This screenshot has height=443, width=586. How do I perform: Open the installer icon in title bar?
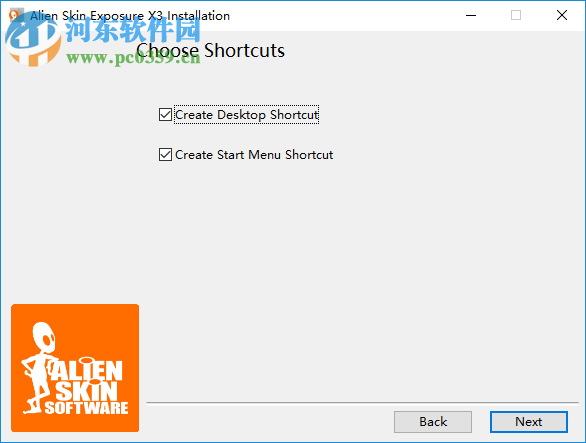coord(15,15)
